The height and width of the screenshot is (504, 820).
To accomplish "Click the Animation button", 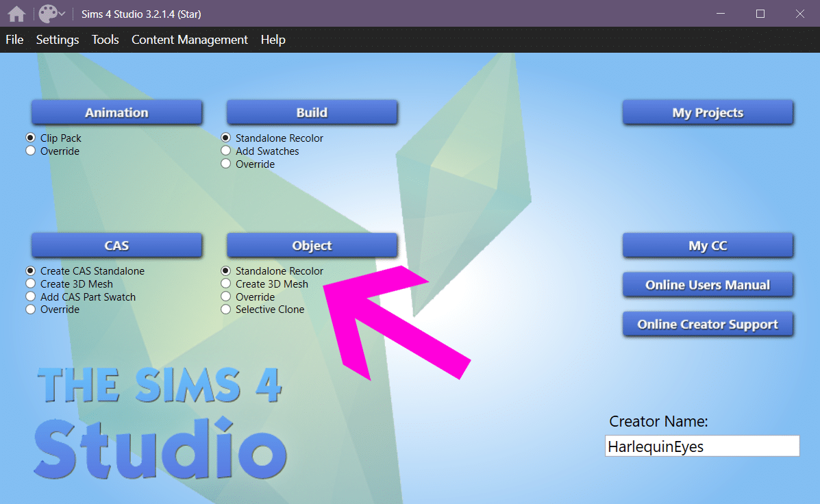I will [x=116, y=112].
